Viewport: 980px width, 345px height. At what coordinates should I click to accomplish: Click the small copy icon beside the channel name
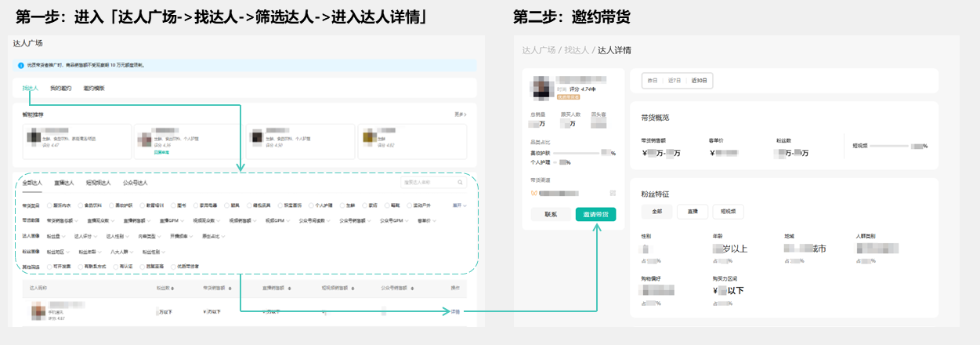[613, 193]
